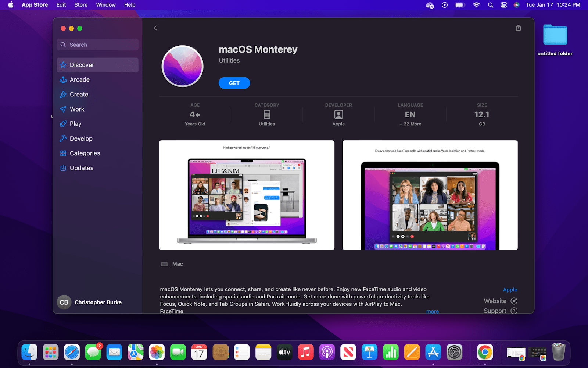This screenshot has height=368, width=588.
Task: Click the battery status icon
Action: coord(460,5)
